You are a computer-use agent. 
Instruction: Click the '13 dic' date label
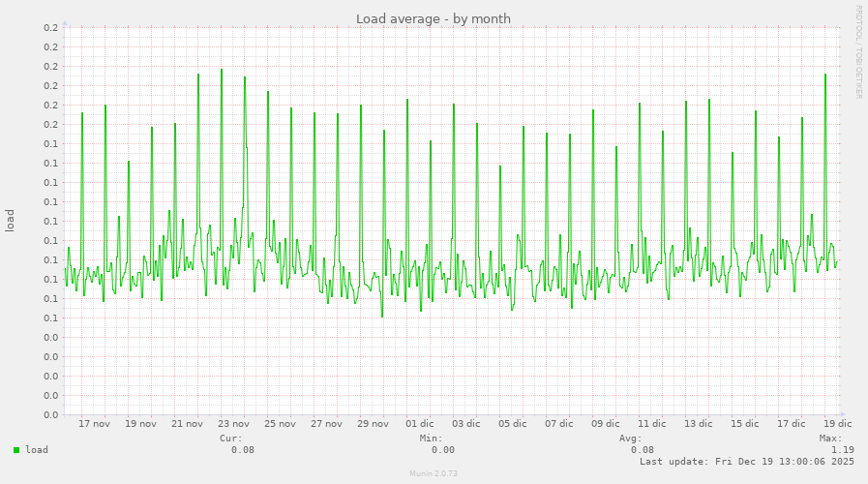coord(699,424)
